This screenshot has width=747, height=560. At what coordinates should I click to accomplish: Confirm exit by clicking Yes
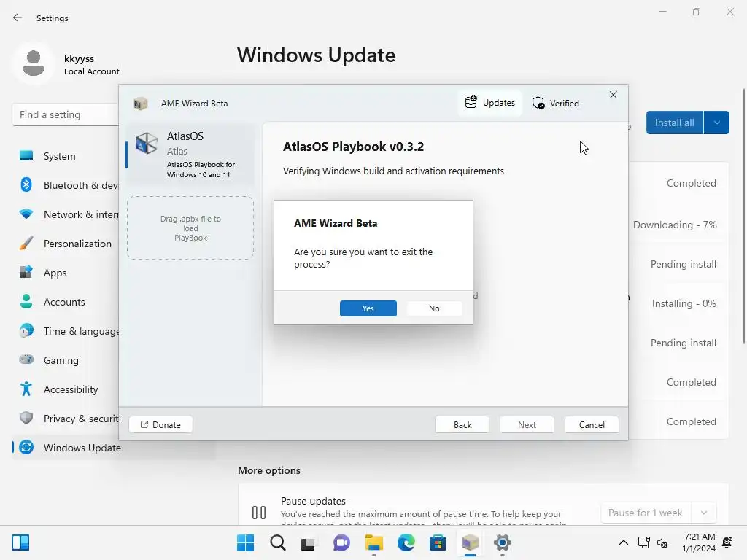coord(368,308)
